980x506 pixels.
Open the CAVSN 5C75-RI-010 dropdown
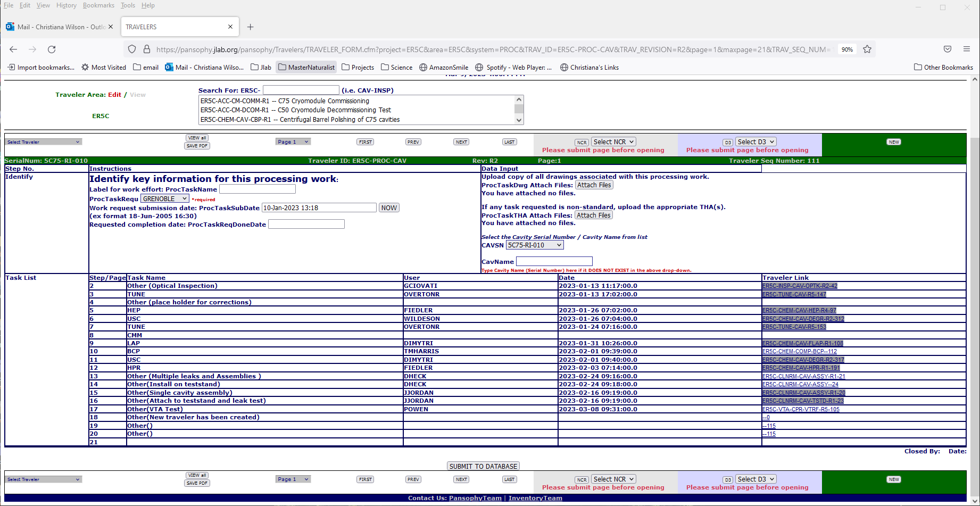(x=534, y=245)
